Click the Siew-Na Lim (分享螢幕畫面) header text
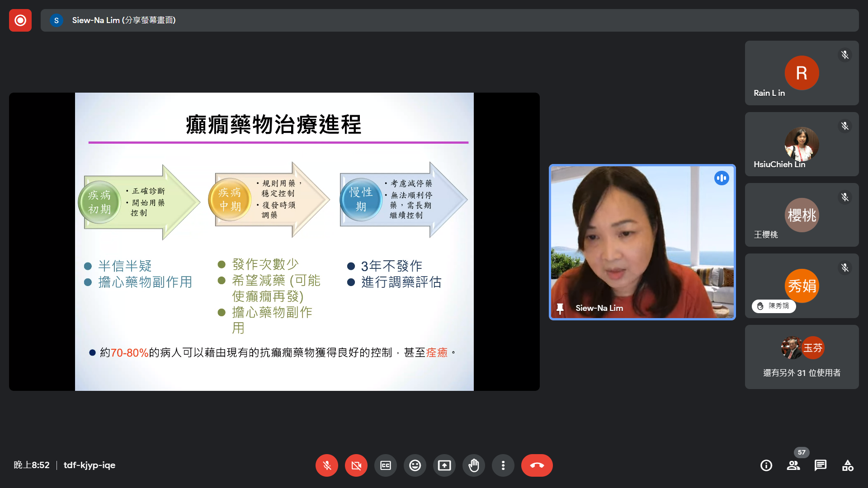 124,20
